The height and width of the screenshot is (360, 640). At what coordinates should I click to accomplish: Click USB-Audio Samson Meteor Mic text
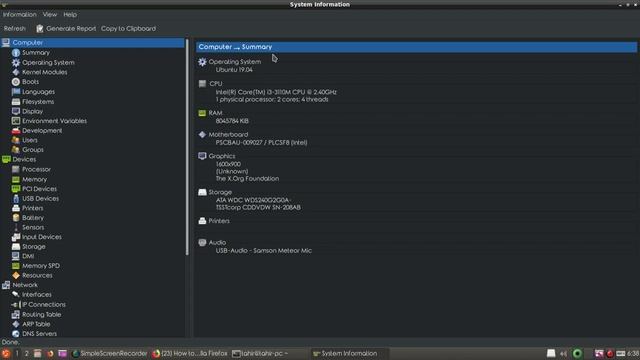coord(264,251)
